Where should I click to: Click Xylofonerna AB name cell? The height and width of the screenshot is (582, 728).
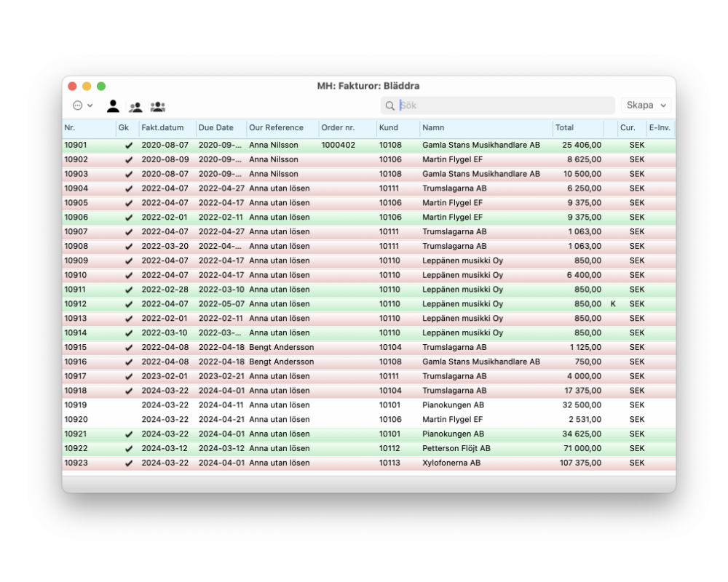[x=451, y=463]
